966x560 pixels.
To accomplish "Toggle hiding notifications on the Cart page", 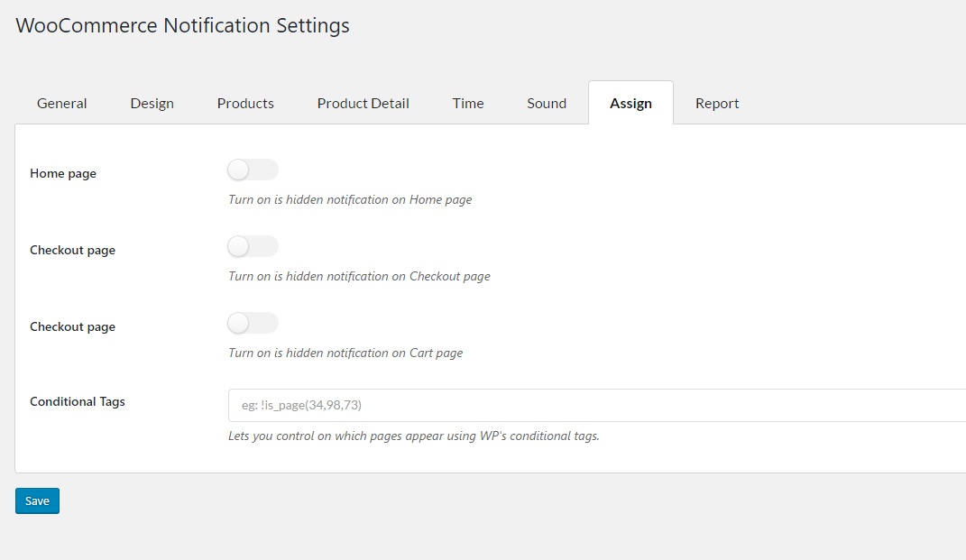I will click(x=253, y=323).
